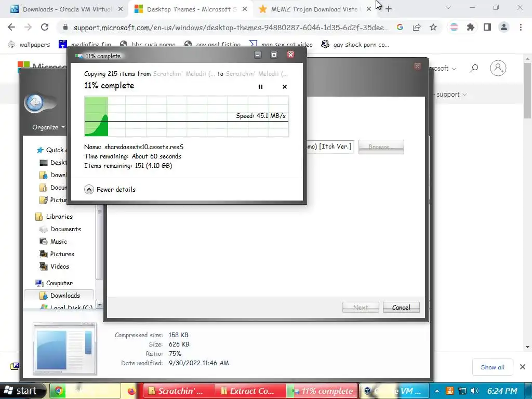This screenshot has width=532, height=399.
Task: Click the address bar URL
Action: [x=231, y=28]
